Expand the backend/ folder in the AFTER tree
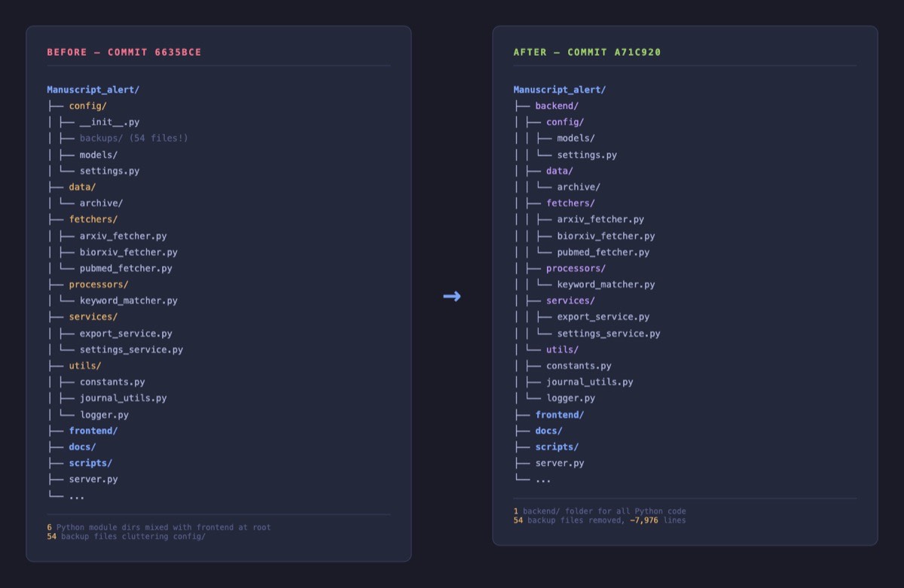Screen dimensions: 904x588 pos(556,106)
